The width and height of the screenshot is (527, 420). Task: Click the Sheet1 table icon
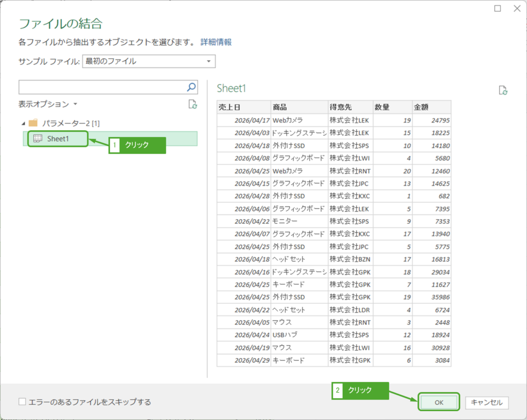click(x=38, y=138)
